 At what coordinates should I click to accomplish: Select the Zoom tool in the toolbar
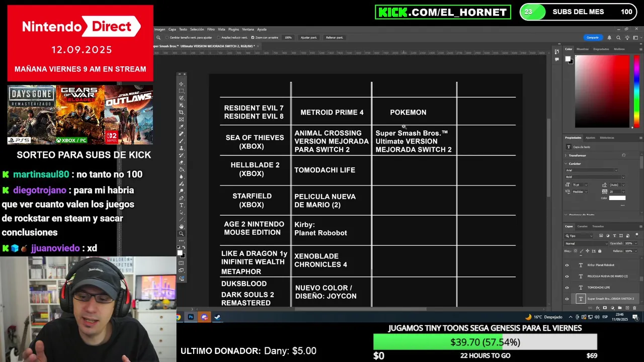[x=181, y=234]
